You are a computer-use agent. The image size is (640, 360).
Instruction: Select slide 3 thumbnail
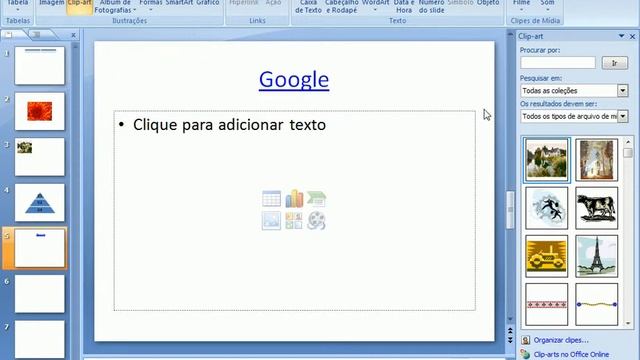[x=40, y=157]
